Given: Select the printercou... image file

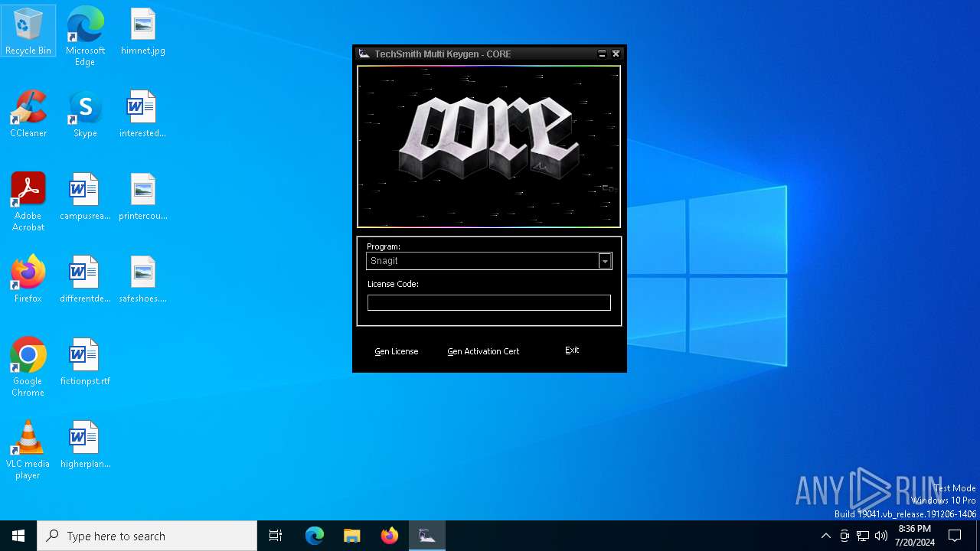Looking at the screenshot, I should (x=143, y=196).
